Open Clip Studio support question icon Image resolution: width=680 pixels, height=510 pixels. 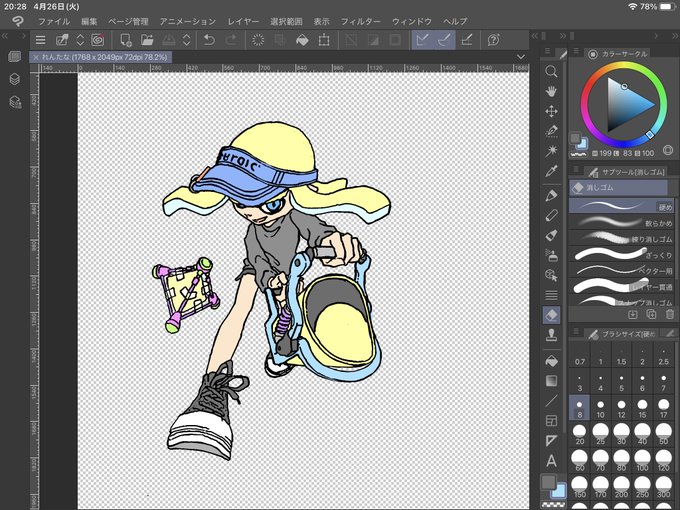click(x=493, y=40)
